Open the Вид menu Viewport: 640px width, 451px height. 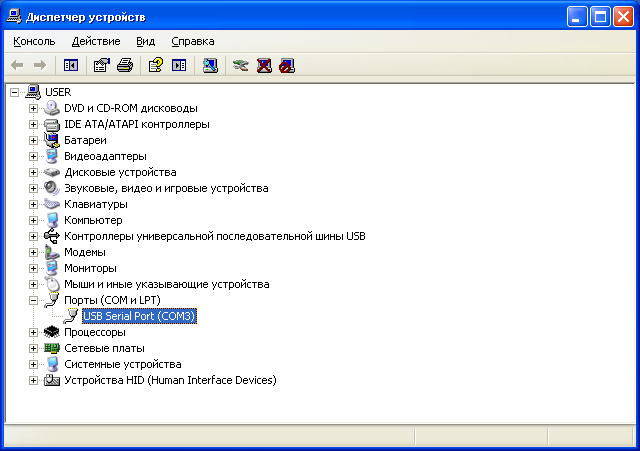pos(146,41)
